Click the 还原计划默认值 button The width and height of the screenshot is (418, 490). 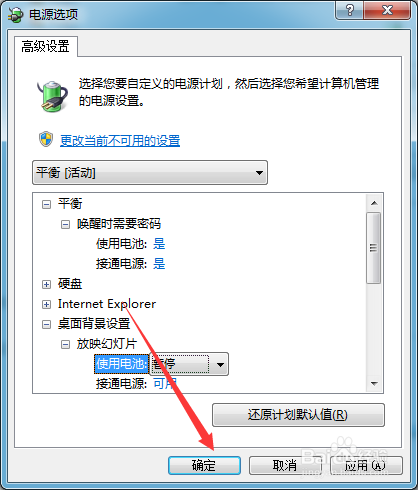click(x=298, y=415)
